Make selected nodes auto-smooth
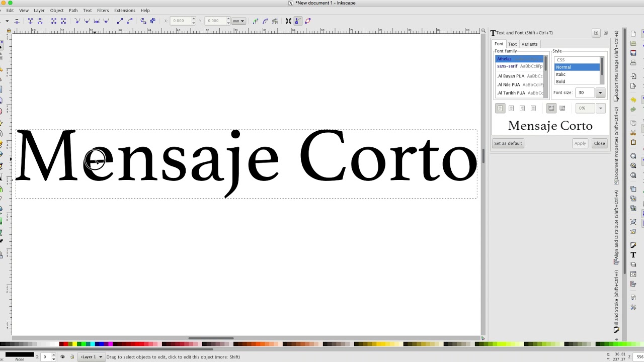Viewport: 644px width, 362px height. (106, 21)
